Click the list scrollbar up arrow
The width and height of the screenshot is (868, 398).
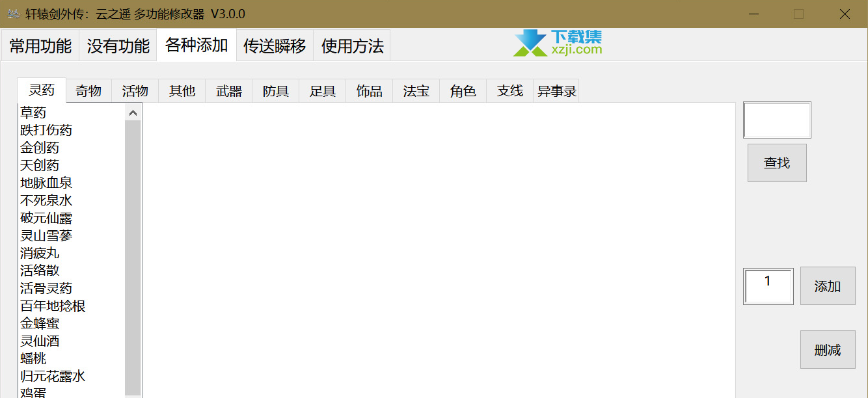coord(133,113)
